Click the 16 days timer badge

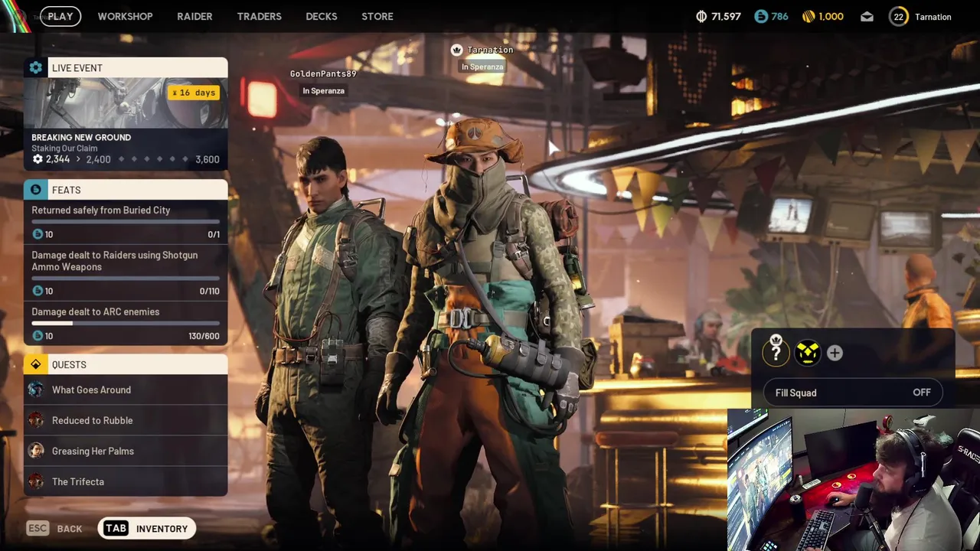194,93
